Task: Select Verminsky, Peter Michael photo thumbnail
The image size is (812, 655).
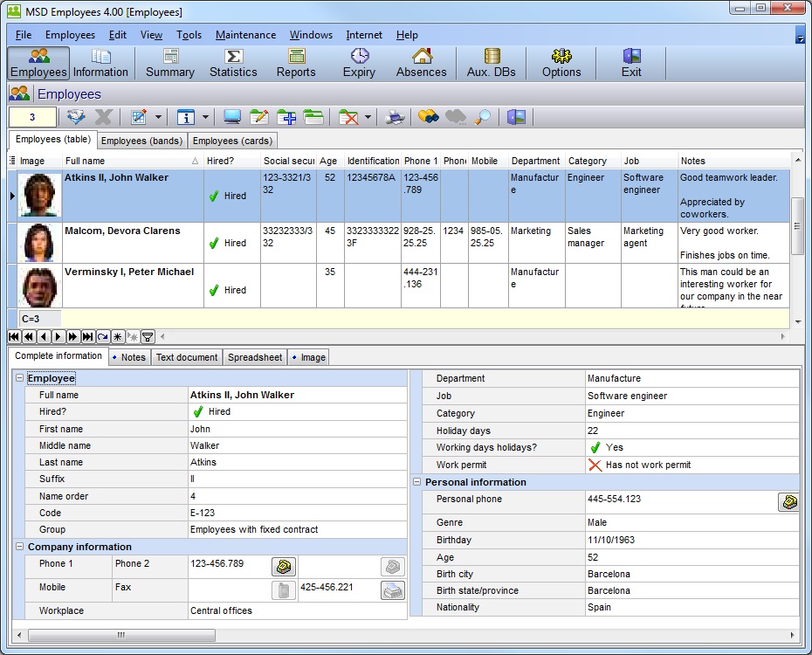Action: pos(39,285)
